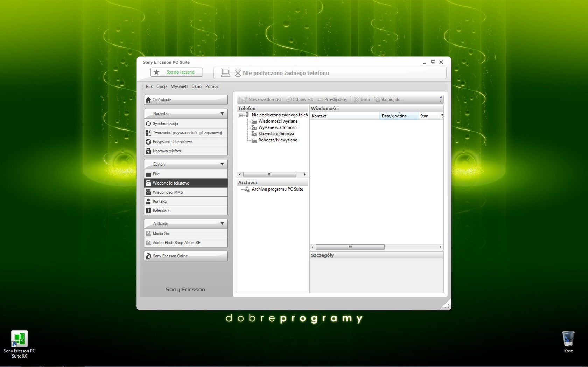This screenshot has height=367, width=588.
Task: Open the Wyświetl menu
Action: tap(179, 86)
